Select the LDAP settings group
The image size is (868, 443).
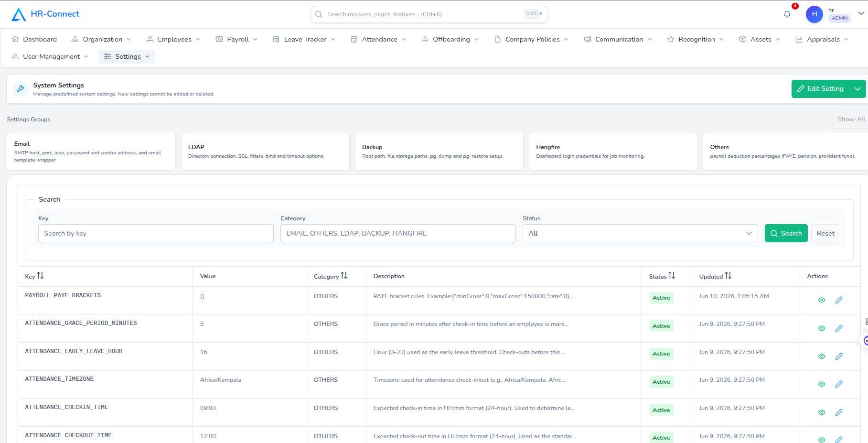pyautogui.click(x=265, y=151)
